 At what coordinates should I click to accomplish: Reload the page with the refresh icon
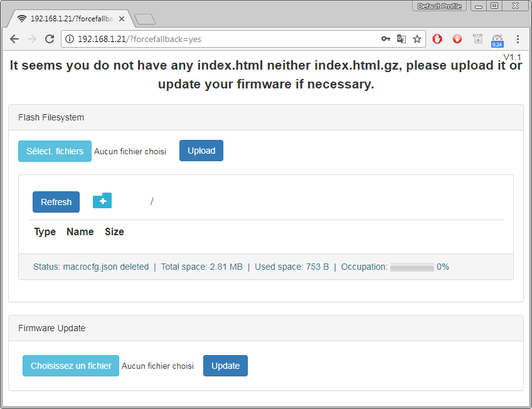click(x=50, y=39)
